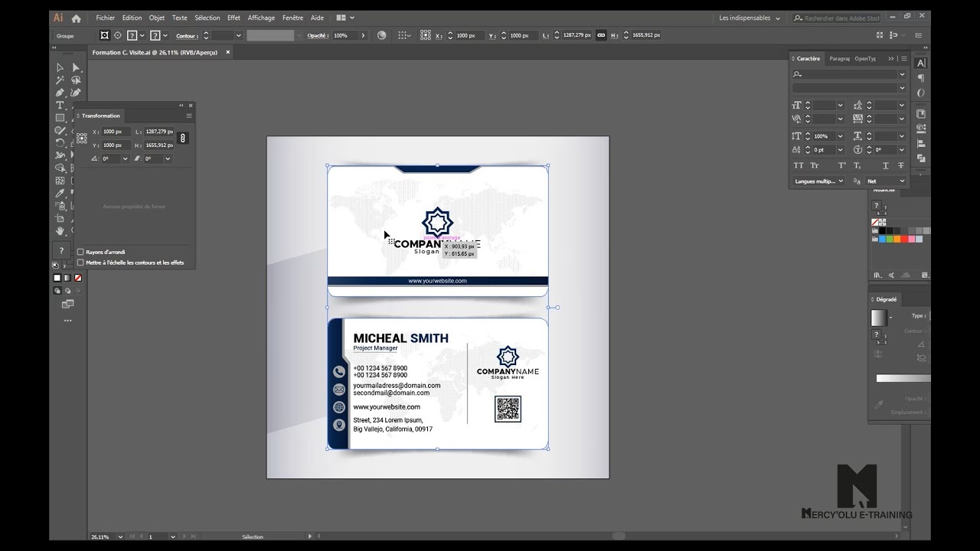Click the recolor artwork globe icon
This screenshot has height=551, width=980.
click(381, 35)
